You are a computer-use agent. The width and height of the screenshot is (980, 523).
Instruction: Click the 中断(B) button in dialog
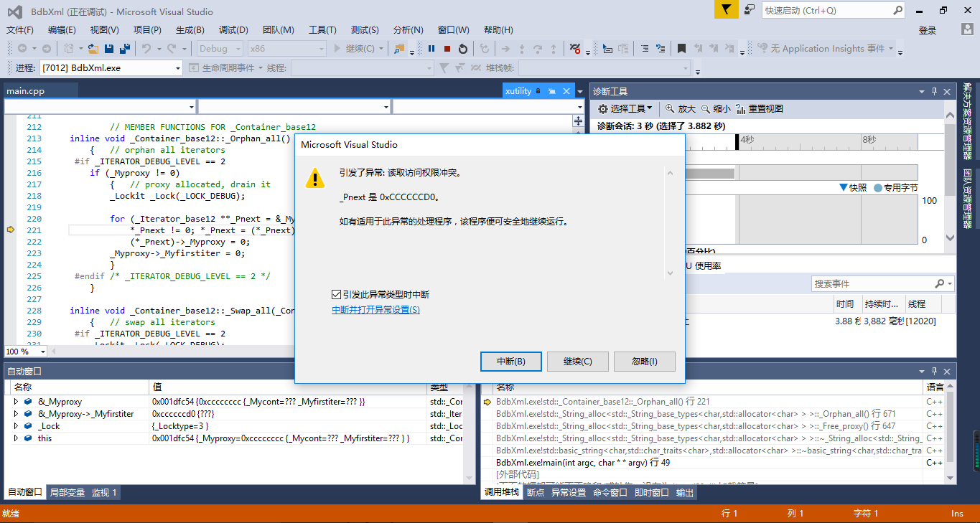[511, 362]
